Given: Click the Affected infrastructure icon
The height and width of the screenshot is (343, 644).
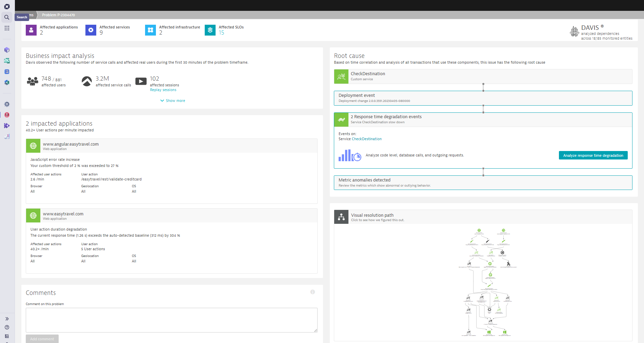Looking at the screenshot, I should (150, 30).
